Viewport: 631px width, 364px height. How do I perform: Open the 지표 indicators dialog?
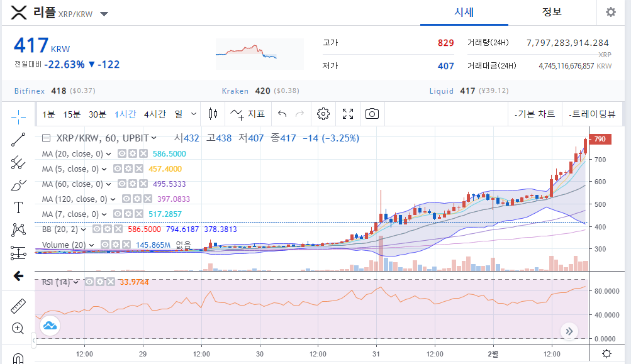(x=247, y=114)
